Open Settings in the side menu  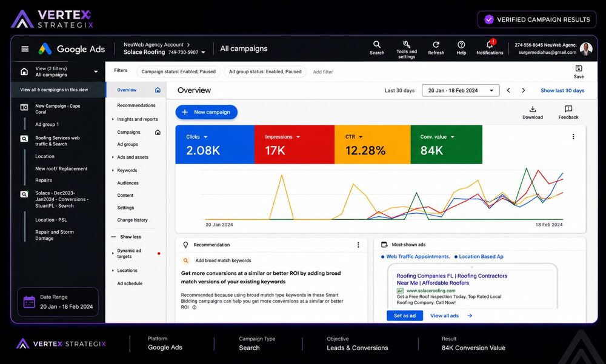[125, 208]
